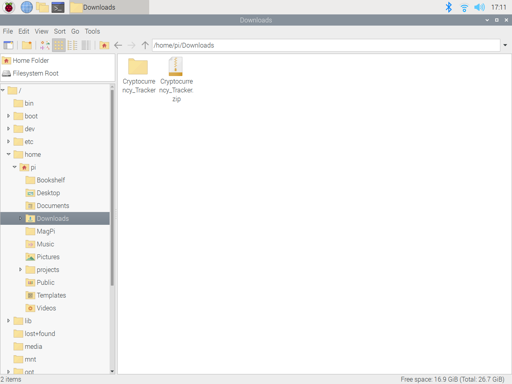Go up to the parent folder
The width and height of the screenshot is (512, 384).
[x=145, y=45]
